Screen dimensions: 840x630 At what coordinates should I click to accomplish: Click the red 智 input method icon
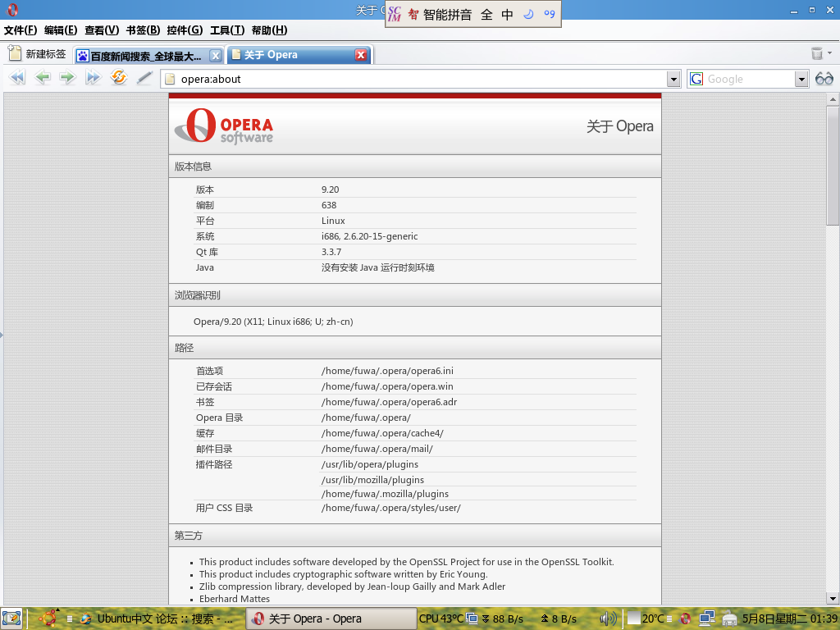(x=413, y=14)
